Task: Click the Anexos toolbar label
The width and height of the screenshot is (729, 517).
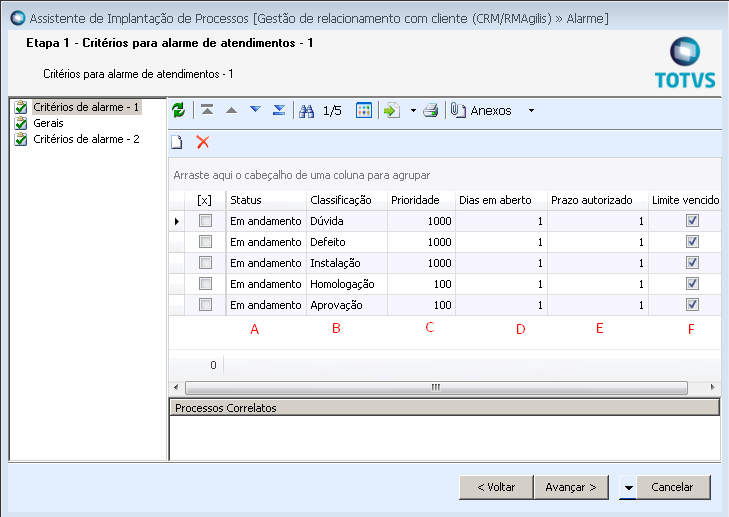Action: pos(490,111)
